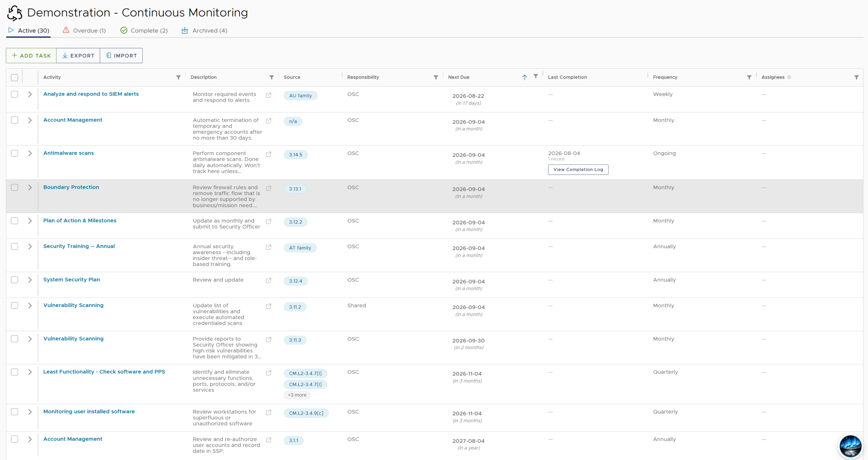Open the Boundary Protection activity link

(x=71, y=187)
